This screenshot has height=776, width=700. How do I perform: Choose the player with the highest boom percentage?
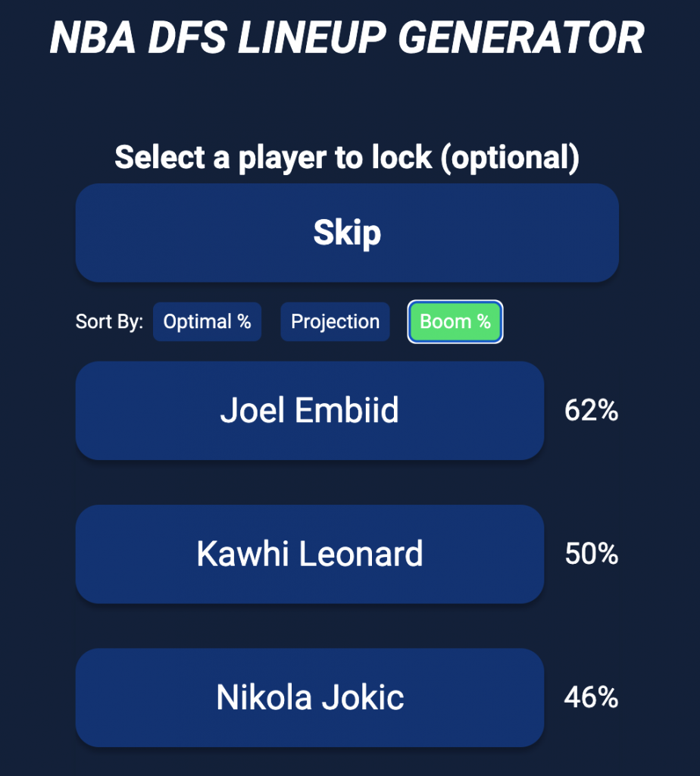click(309, 411)
